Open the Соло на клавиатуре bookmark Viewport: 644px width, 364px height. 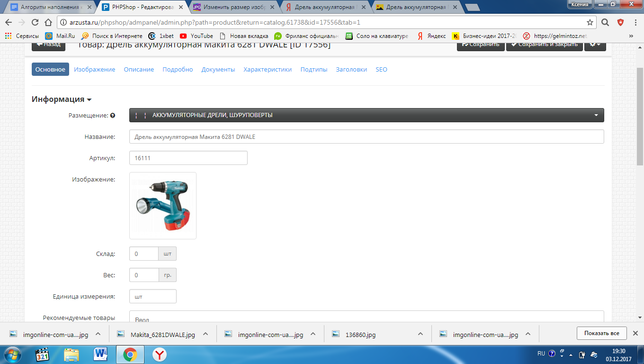point(377,36)
